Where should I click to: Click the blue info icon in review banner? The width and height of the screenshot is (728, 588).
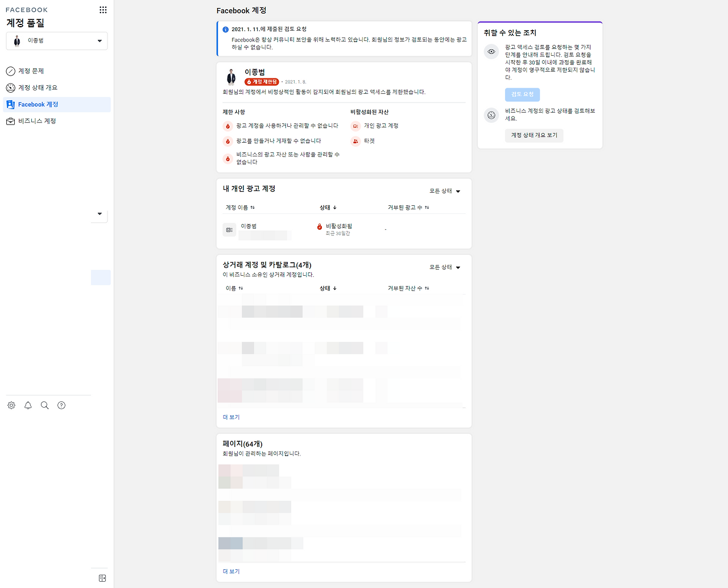coord(225,30)
